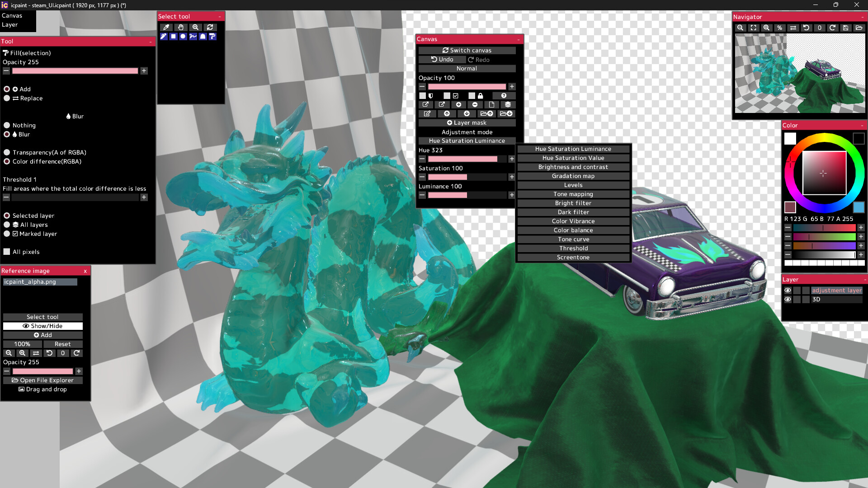Screen dimensions: 868x488
Task: Click the save icon in Navigator
Action: (845, 28)
